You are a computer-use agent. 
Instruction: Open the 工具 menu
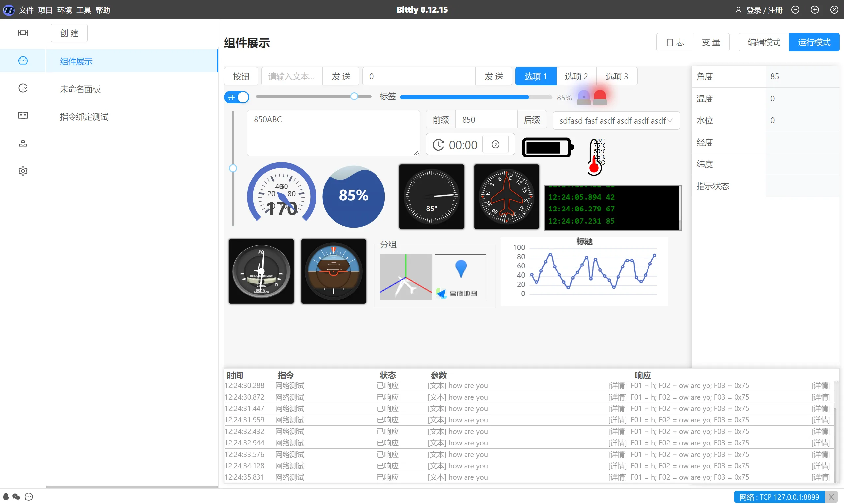click(x=84, y=10)
